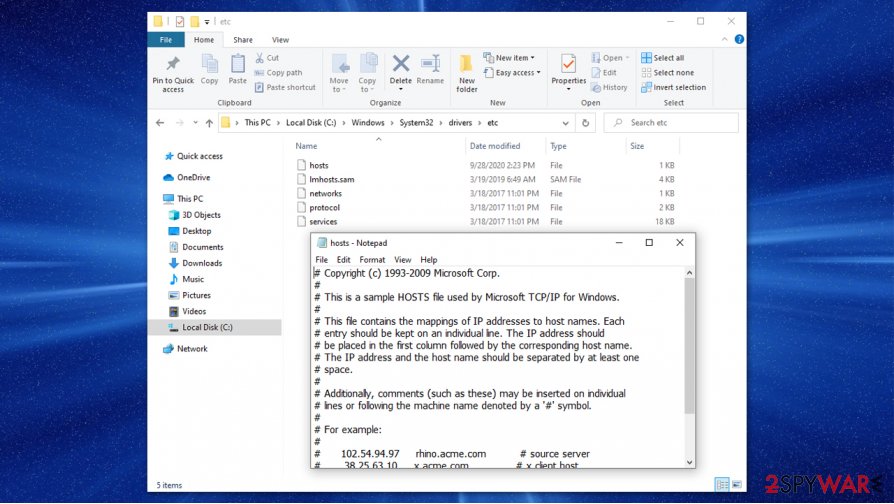
Task: Click Invert selection in ribbon
Action: (673, 87)
